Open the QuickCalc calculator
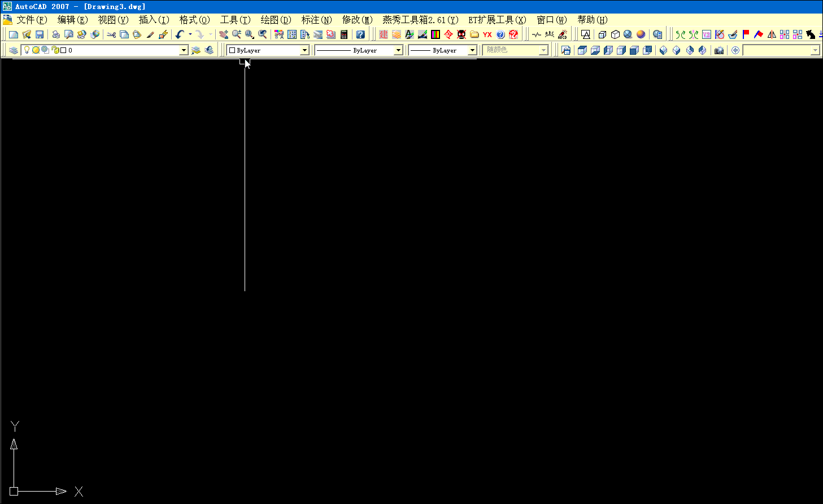 coord(344,34)
